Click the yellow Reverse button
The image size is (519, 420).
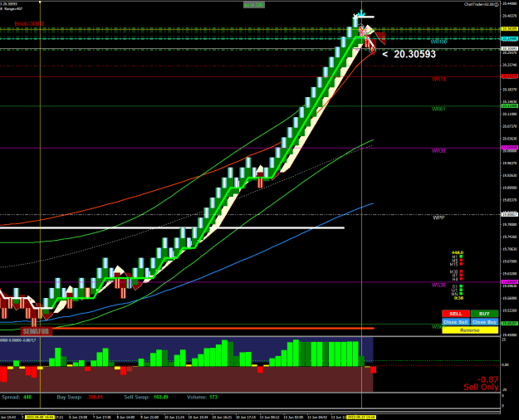(470, 330)
